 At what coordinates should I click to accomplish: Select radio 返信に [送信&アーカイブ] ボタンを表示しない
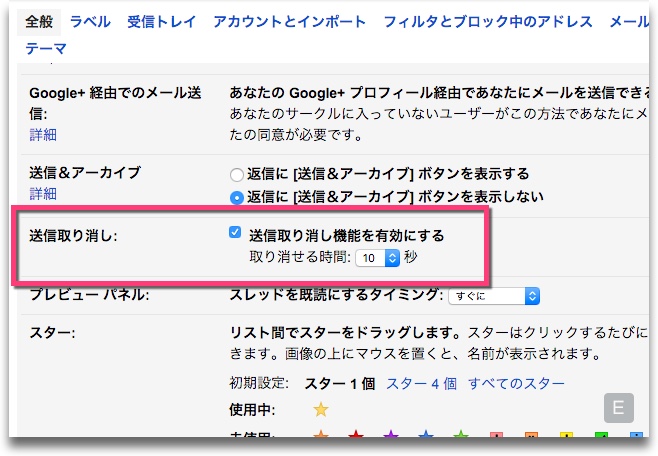[x=237, y=197]
